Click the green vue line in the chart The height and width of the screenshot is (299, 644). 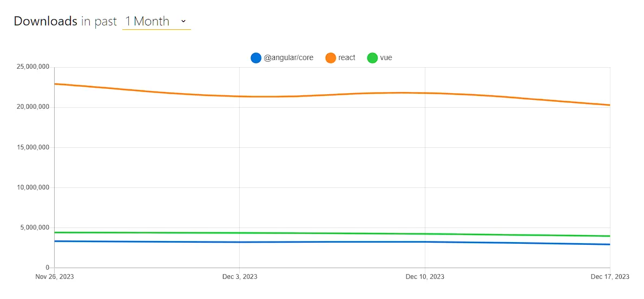(x=325, y=233)
